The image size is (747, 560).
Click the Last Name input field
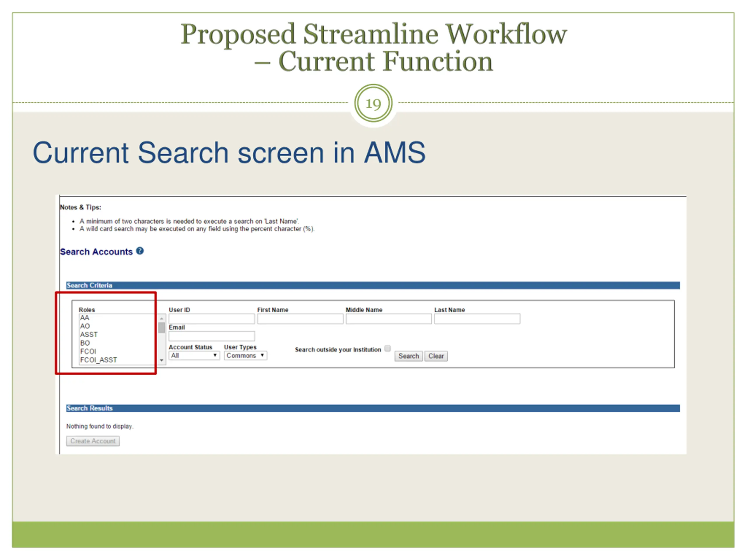[x=477, y=319]
